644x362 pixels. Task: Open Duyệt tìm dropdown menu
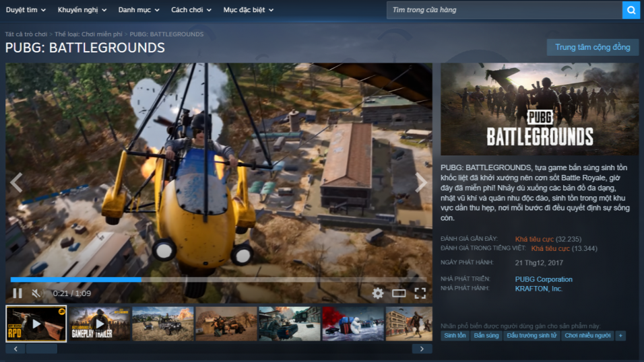[26, 10]
